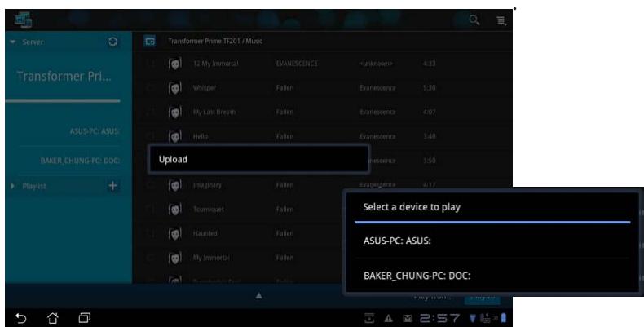Click the 3:40 duration
Viewport: 644px width, 327px height.
(429, 136)
